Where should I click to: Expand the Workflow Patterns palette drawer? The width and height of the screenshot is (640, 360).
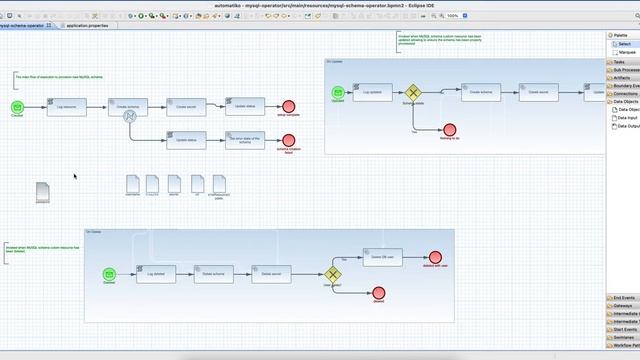[623, 345]
